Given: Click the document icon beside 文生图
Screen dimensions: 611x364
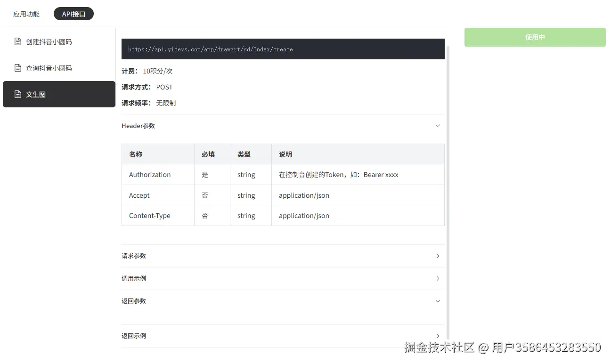Looking at the screenshot, I should pyautogui.click(x=18, y=94).
